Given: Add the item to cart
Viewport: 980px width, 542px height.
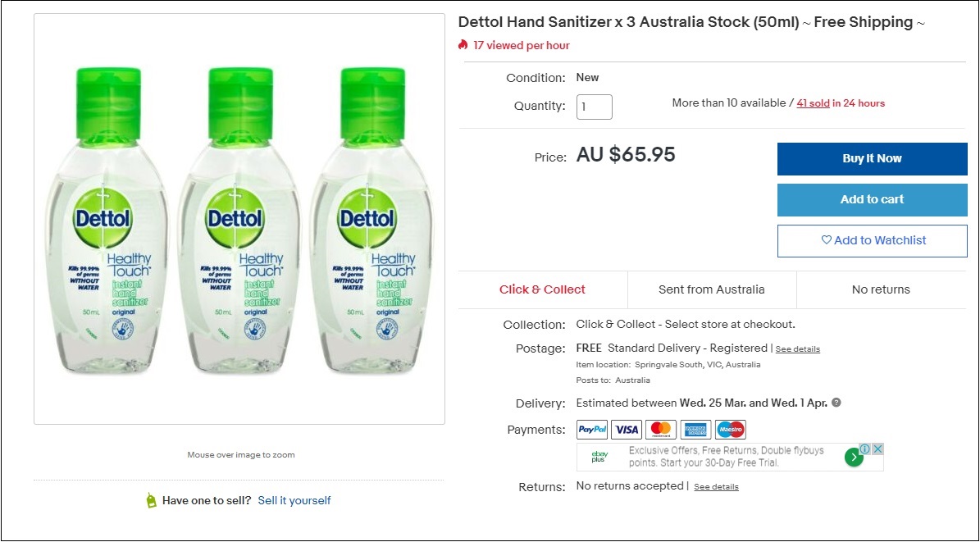Looking at the screenshot, I should tap(872, 199).
